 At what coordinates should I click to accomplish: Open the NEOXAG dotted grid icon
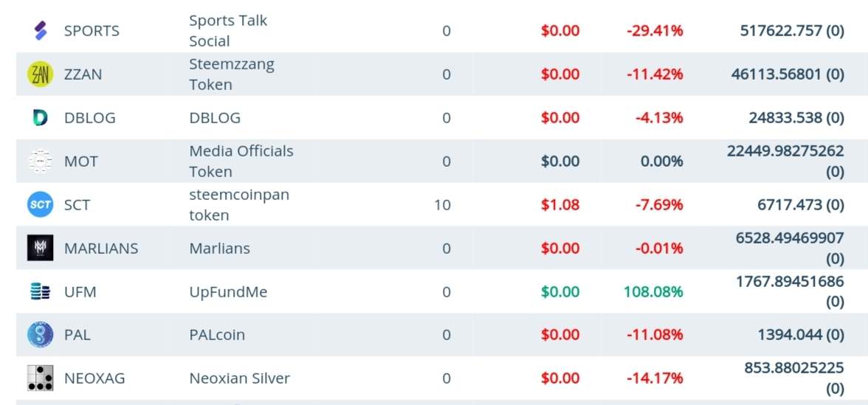click(41, 378)
